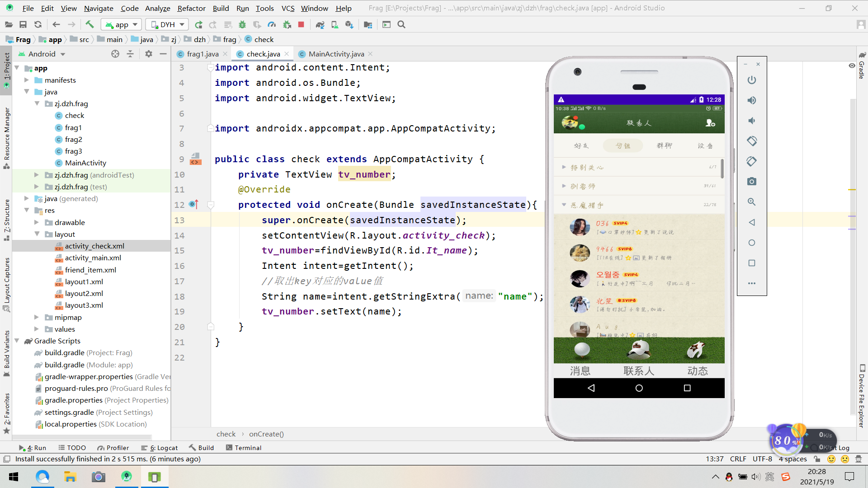This screenshot has width=868, height=488.
Task: Open AVD Manager from the toolbar
Action: coord(335,24)
